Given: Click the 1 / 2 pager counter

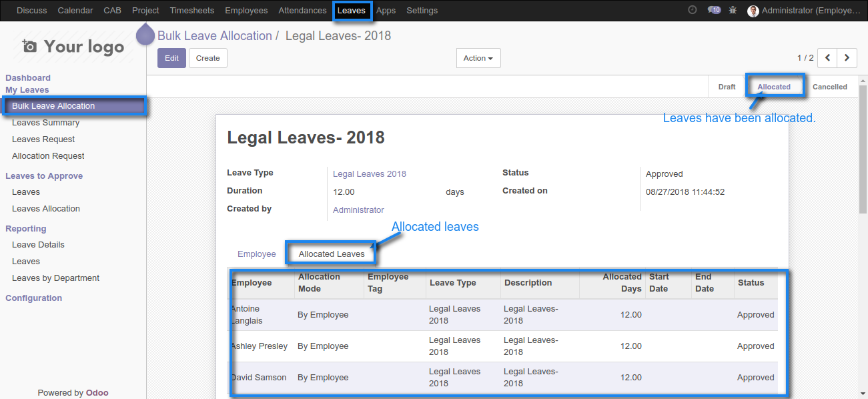Looking at the screenshot, I should 805,58.
